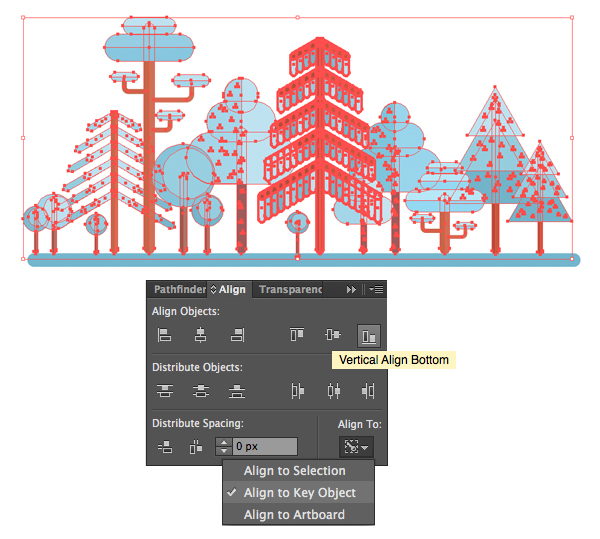The width and height of the screenshot is (600, 539).
Task: Click Horizontal Align Right icon
Action: click(237, 335)
